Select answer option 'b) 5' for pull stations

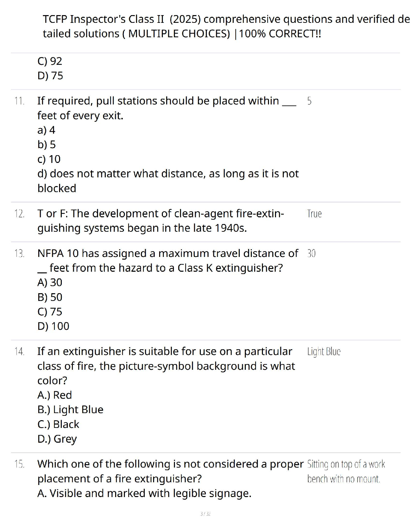(x=46, y=144)
